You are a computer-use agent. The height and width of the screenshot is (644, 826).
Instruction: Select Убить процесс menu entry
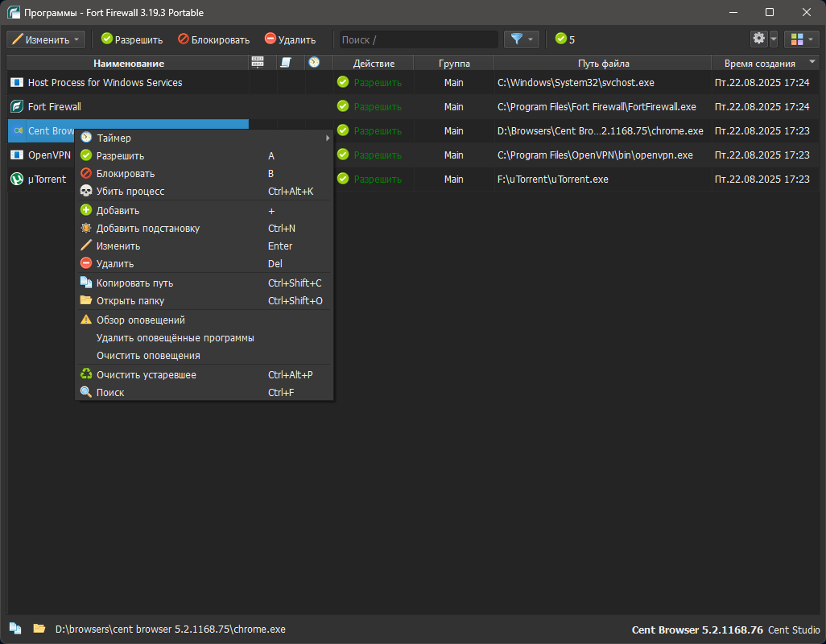tap(204, 191)
